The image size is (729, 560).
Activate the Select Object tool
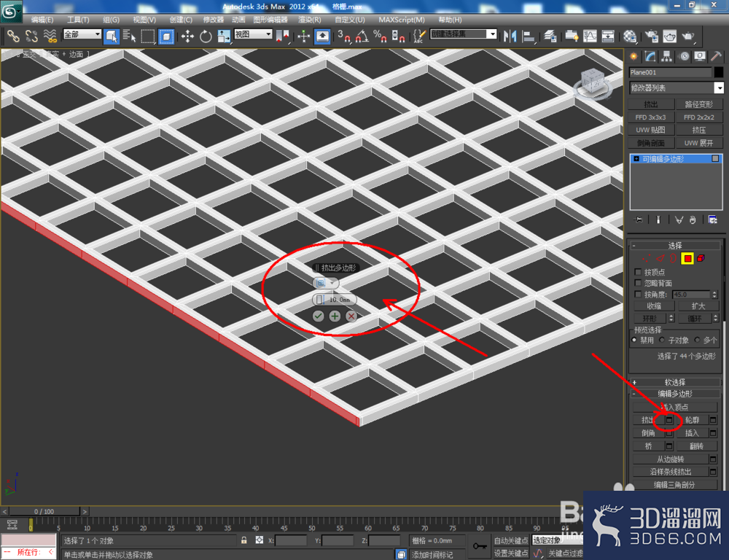click(x=112, y=36)
